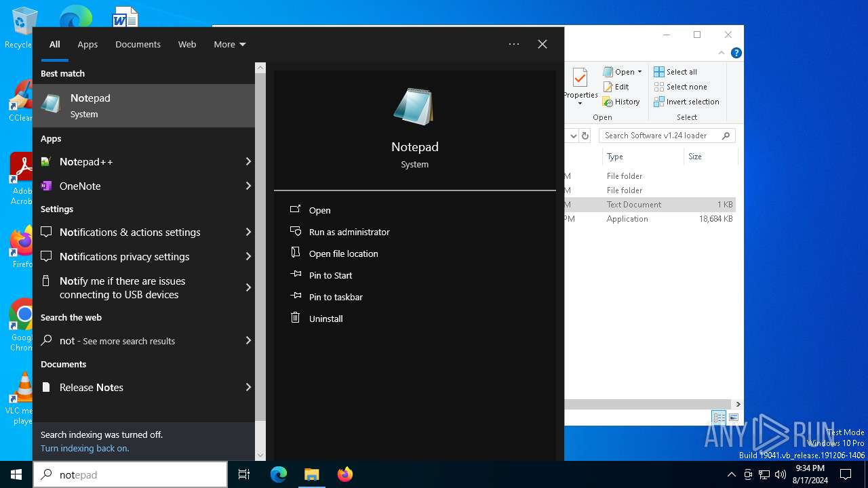Click Open button in Explorer ribbon
868x488 pixels.
619,71
